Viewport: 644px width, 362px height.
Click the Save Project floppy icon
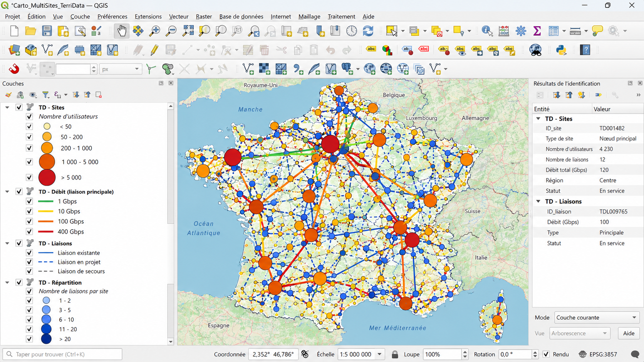(x=47, y=31)
